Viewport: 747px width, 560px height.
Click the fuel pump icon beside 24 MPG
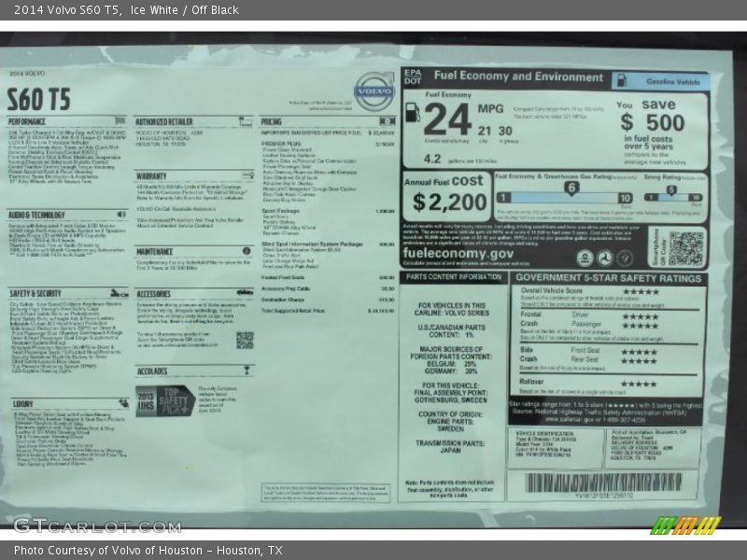[411, 114]
